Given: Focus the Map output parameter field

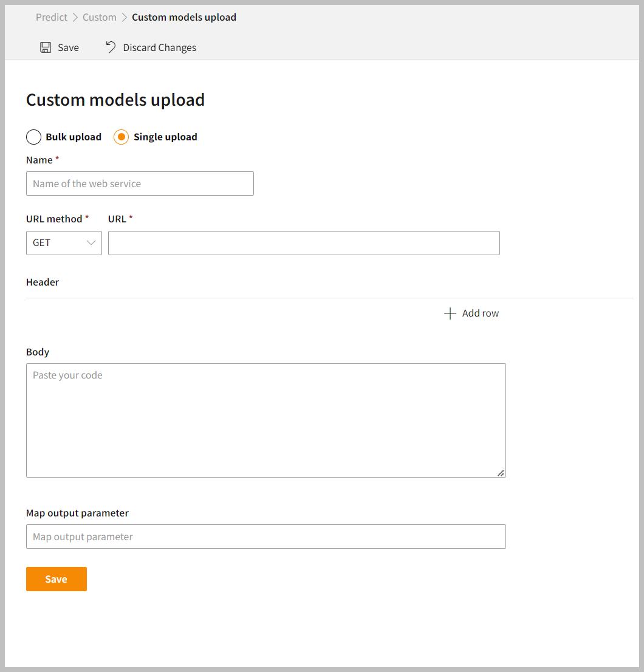Looking at the screenshot, I should tap(265, 537).
